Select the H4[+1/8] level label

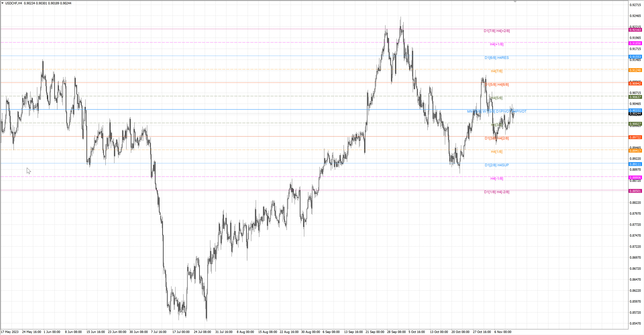click(x=496, y=44)
